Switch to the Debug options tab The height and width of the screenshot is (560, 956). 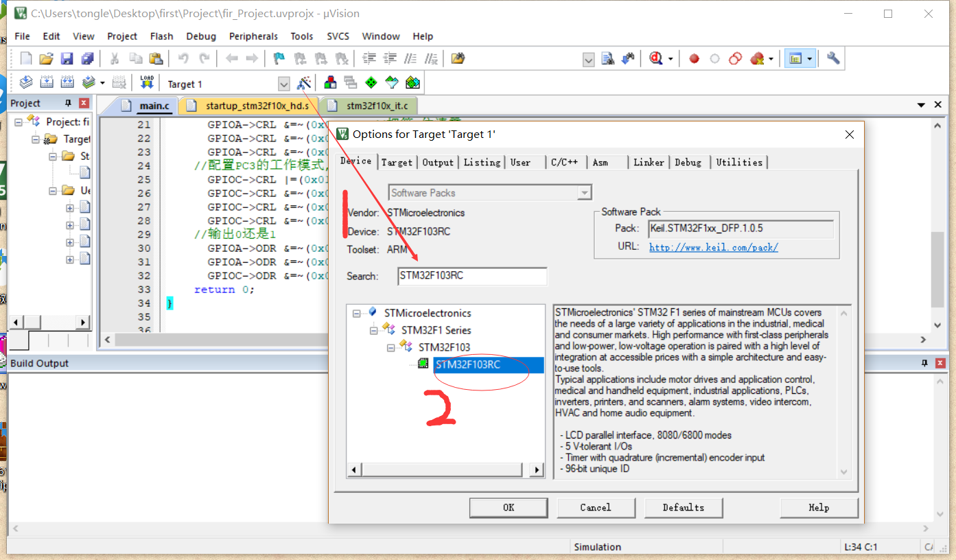pos(688,163)
